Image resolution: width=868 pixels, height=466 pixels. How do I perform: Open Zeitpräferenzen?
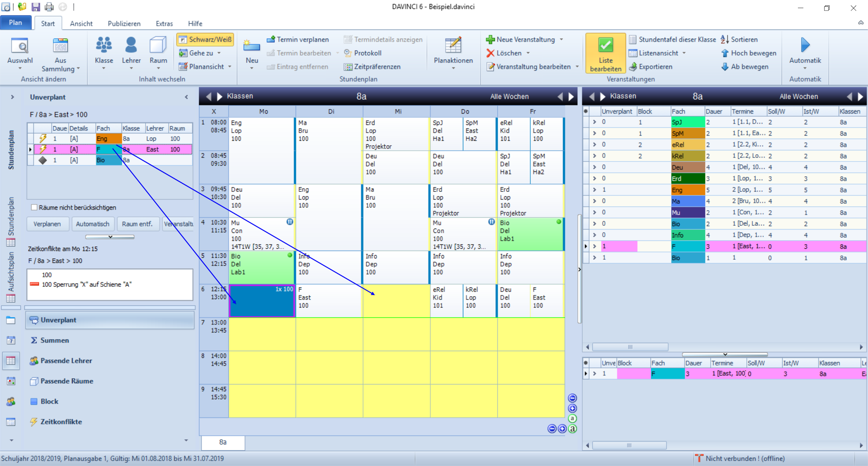[x=372, y=67]
